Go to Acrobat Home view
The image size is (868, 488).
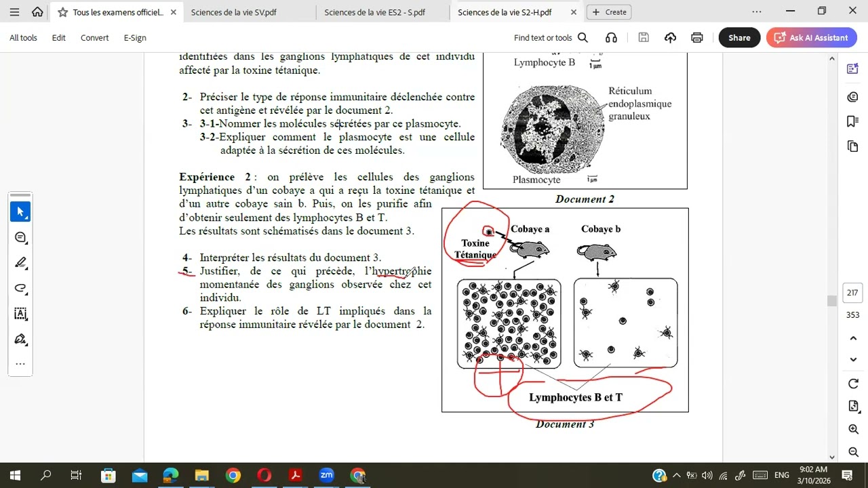tap(37, 12)
